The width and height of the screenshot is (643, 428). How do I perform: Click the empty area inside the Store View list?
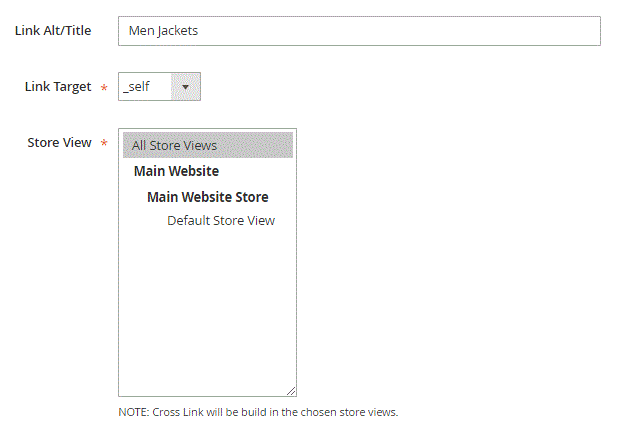[x=207, y=307]
